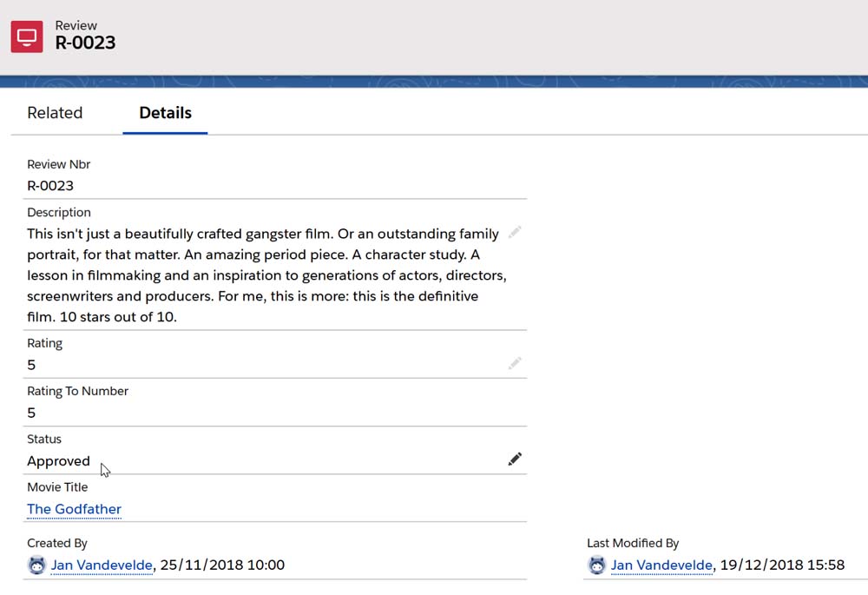Switch to the Related tab
Viewport: 868px width, 595px height.
click(55, 113)
